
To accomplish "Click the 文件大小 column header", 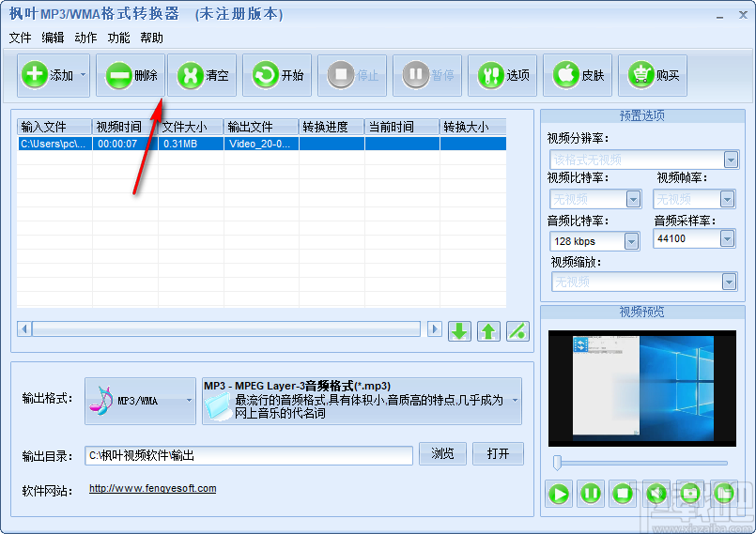I will click(191, 127).
